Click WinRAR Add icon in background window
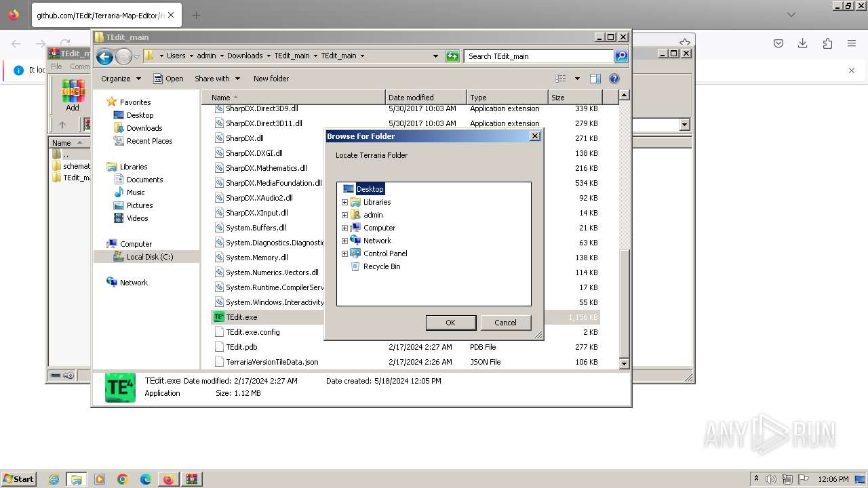Screen dimensions: 868x488 73,95
